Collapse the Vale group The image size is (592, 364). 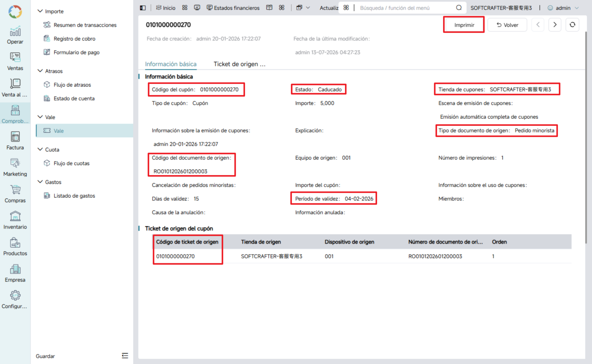pyautogui.click(x=40, y=117)
